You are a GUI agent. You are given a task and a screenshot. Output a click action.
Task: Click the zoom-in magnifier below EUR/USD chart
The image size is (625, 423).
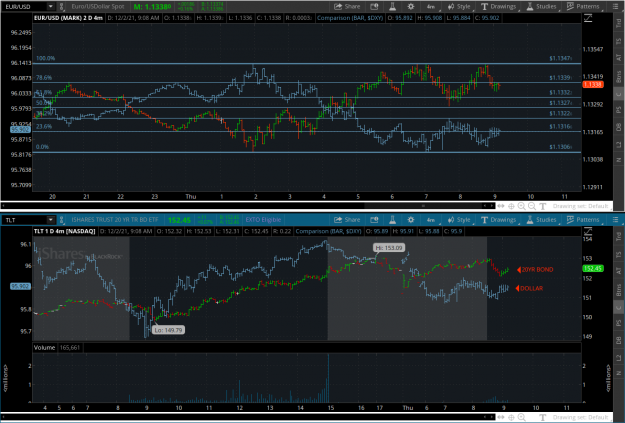pyautogui.click(x=521, y=206)
